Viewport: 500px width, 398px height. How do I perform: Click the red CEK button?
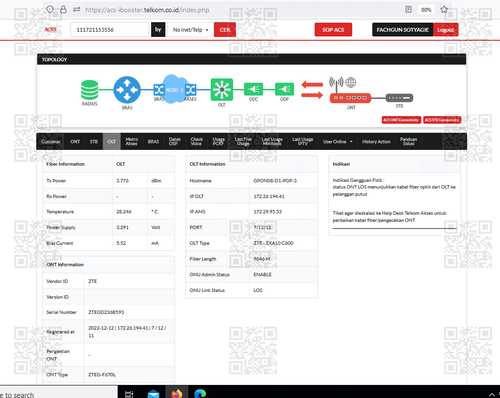coord(225,30)
